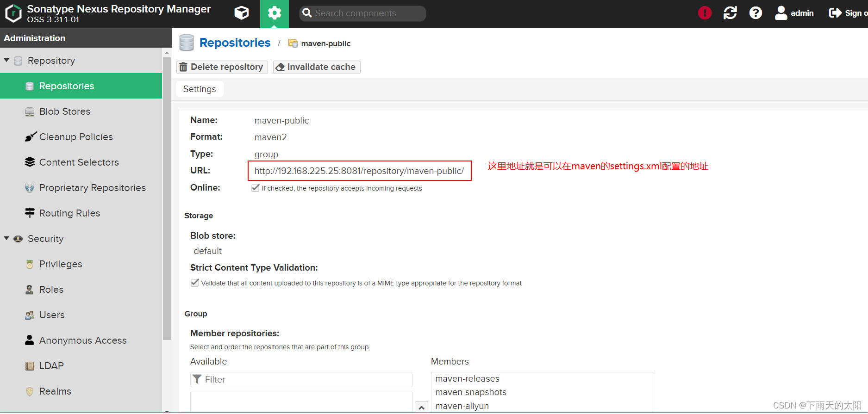Click the Cleanup Policies broom icon
Image resolution: width=868 pixels, height=414 pixels.
pyautogui.click(x=31, y=136)
